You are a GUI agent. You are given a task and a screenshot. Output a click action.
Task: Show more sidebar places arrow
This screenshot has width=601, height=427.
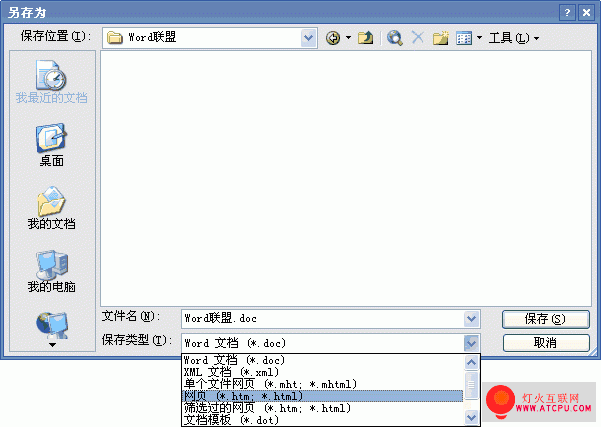click(x=52, y=345)
